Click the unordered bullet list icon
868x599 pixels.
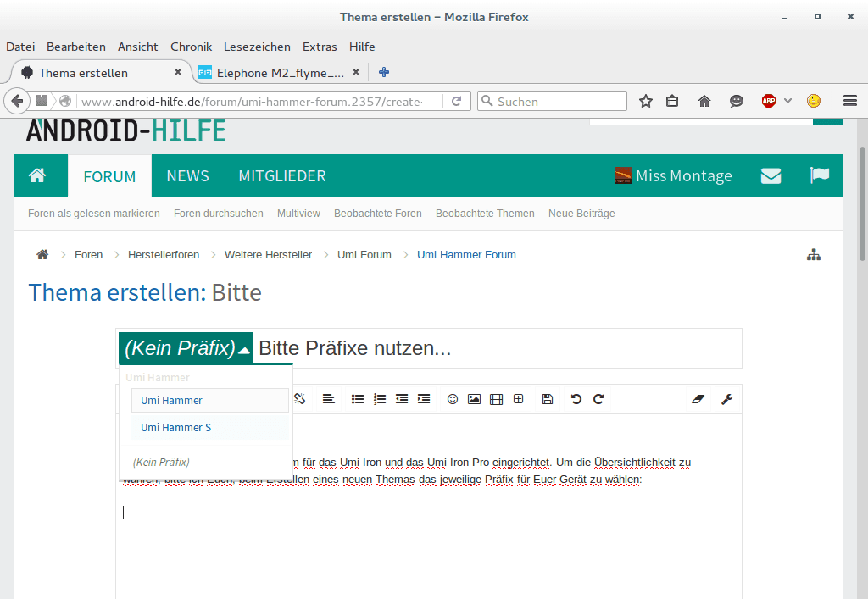[x=358, y=399]
